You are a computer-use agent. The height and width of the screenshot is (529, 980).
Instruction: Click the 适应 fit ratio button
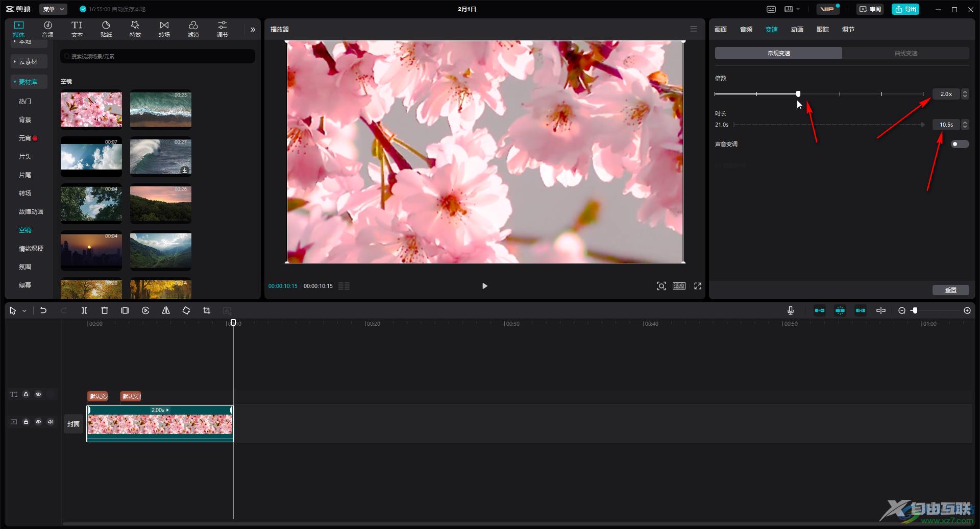[679, 286]
